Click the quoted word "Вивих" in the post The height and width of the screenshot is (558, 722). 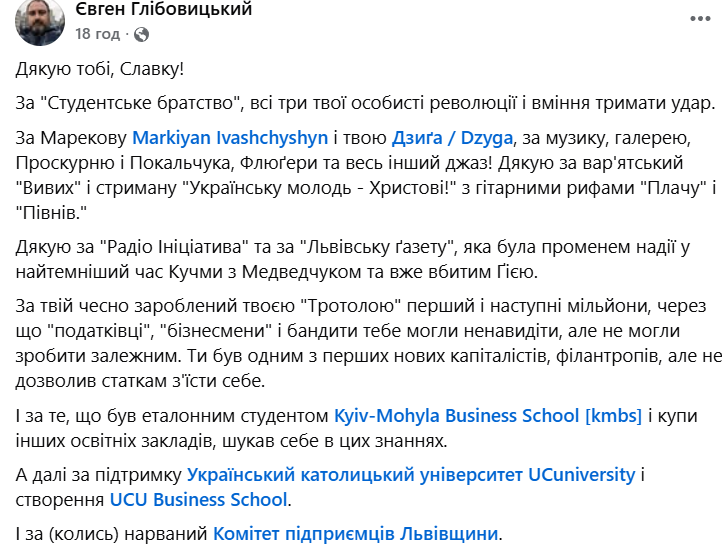click(x=51, y=185)
